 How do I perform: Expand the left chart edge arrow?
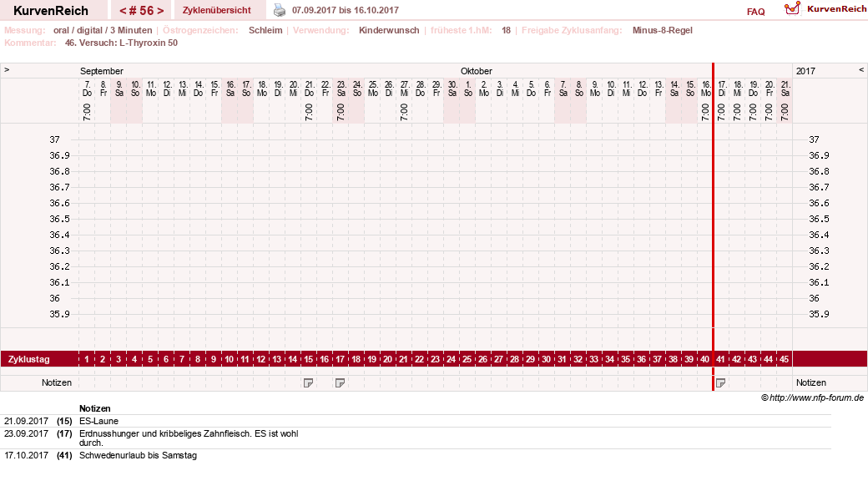[7, 70]
